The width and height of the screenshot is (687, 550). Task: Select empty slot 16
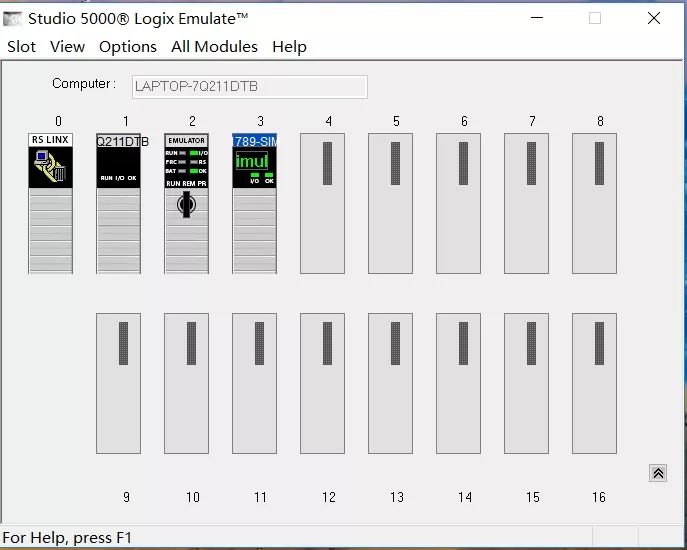(594, 383)
